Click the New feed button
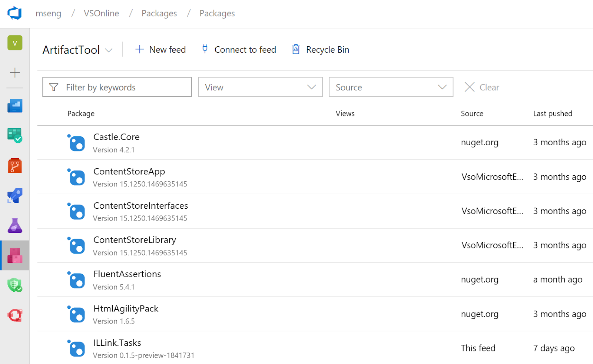593x364 pixels. (160, 50)
